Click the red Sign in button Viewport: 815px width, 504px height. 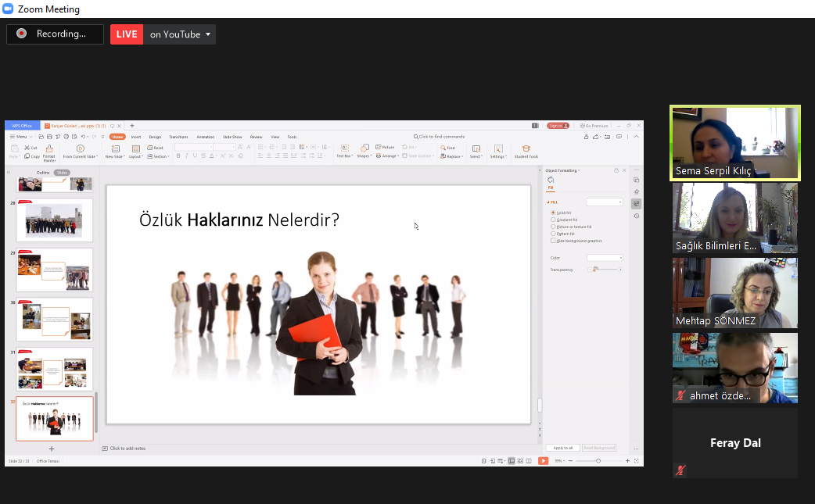tap(558, 126)
